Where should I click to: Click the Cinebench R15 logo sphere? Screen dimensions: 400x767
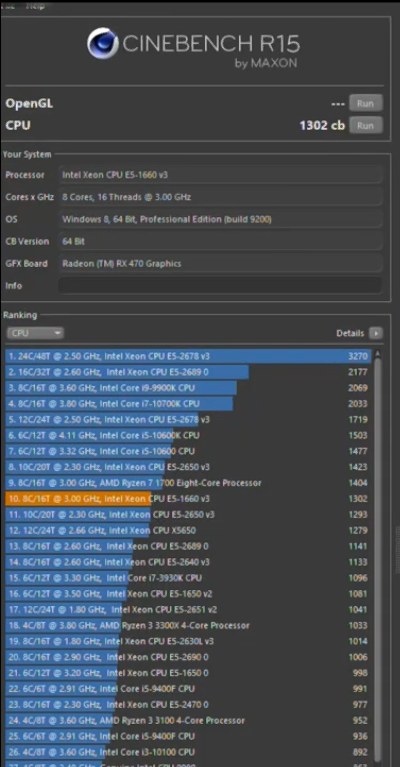[x=102, y=43]
